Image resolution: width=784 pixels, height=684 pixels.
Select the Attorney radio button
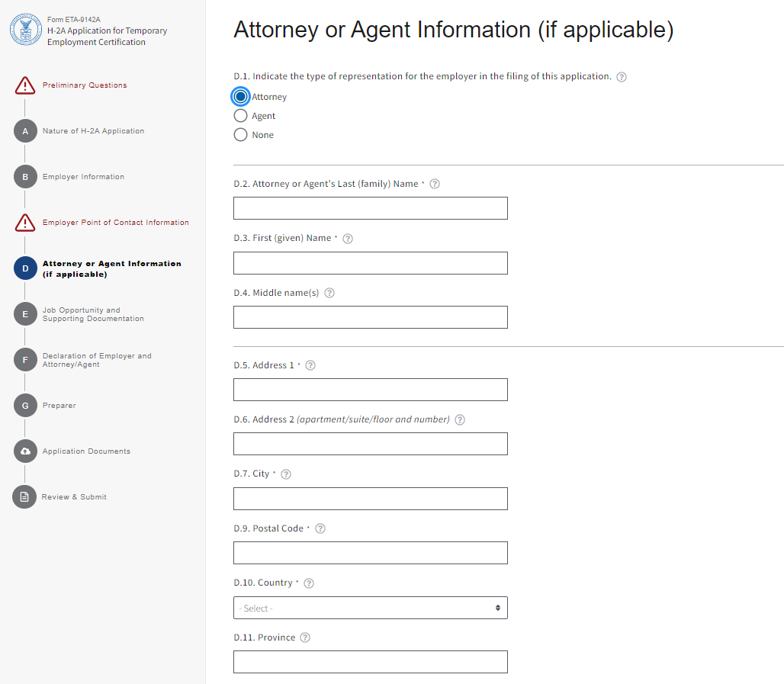coord(241,97)
